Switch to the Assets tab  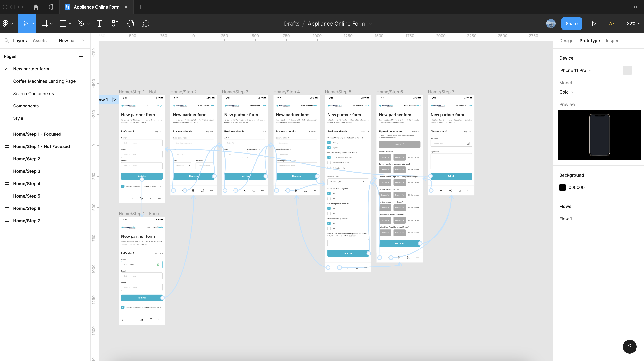(x=39, y=41)
